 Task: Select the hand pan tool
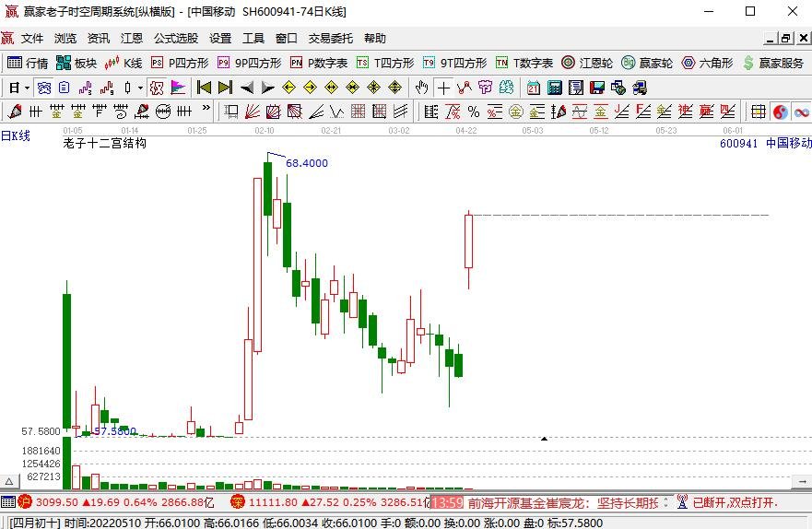pos(422,88)
